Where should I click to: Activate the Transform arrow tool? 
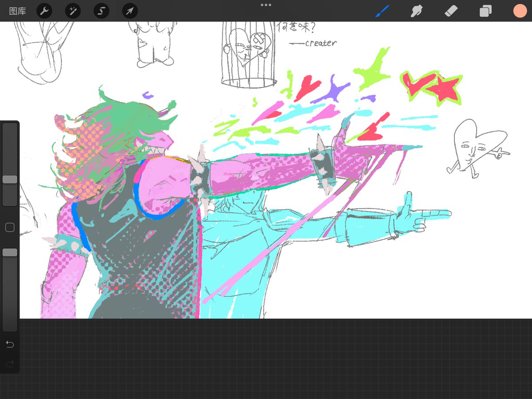[x=130, y=11]
